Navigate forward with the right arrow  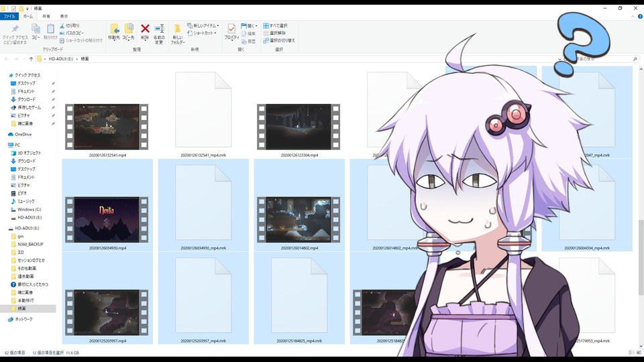pos(16,59)
